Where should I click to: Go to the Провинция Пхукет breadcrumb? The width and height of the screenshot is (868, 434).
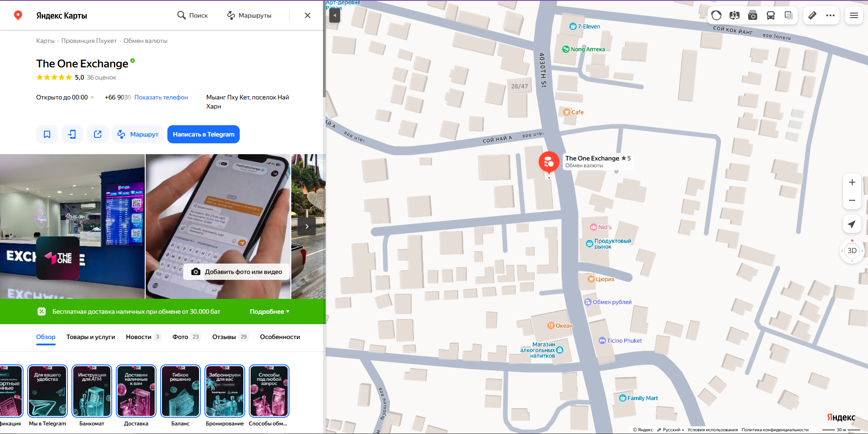(x=89, y=41)
